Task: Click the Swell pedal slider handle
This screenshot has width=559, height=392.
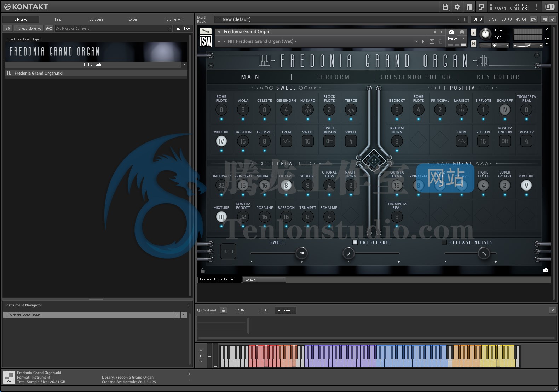Action: click(x=302, y=253)
